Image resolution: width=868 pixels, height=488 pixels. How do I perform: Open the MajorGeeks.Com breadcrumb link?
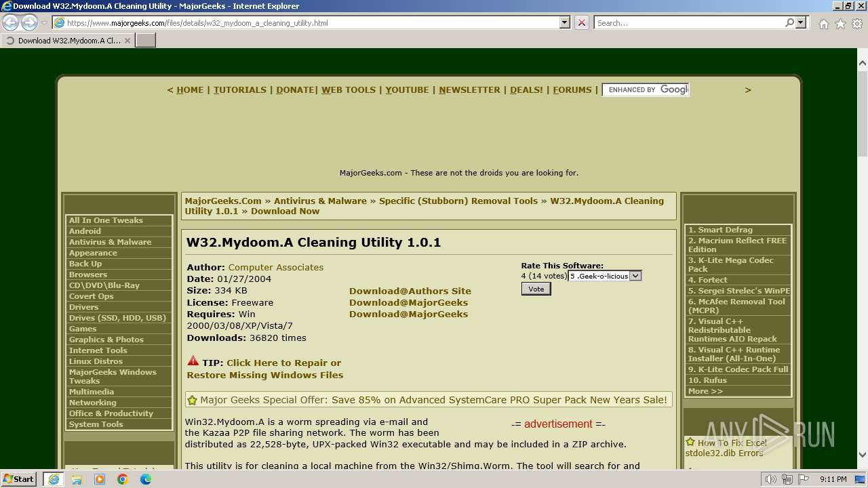click(223, 201)
